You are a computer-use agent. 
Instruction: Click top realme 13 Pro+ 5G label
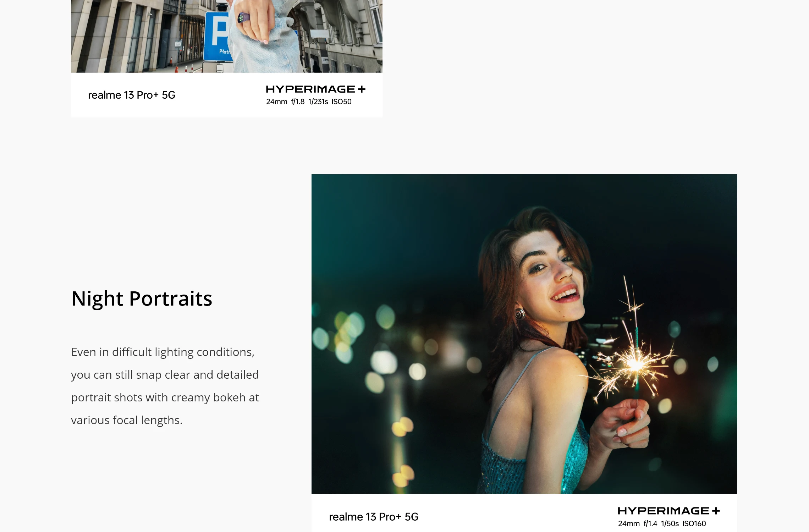click(132, 95)
